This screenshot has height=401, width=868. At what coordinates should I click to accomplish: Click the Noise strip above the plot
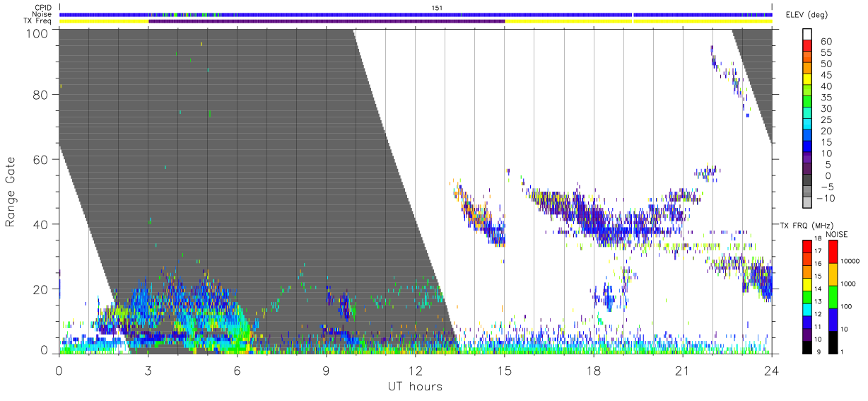click(416, 14)
